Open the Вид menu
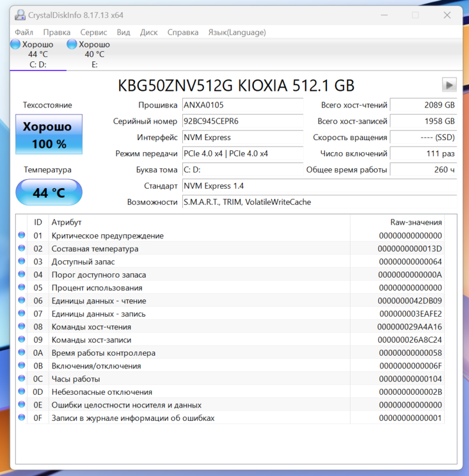Screen dimensions: 469x476 [x=123, y=32]
